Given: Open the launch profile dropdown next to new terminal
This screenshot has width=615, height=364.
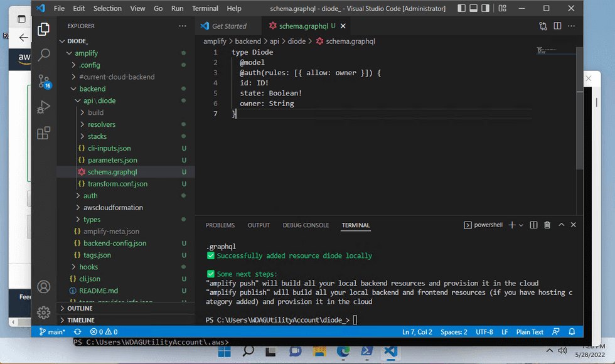Looking at the screenshot, I should tap(521, 225).
